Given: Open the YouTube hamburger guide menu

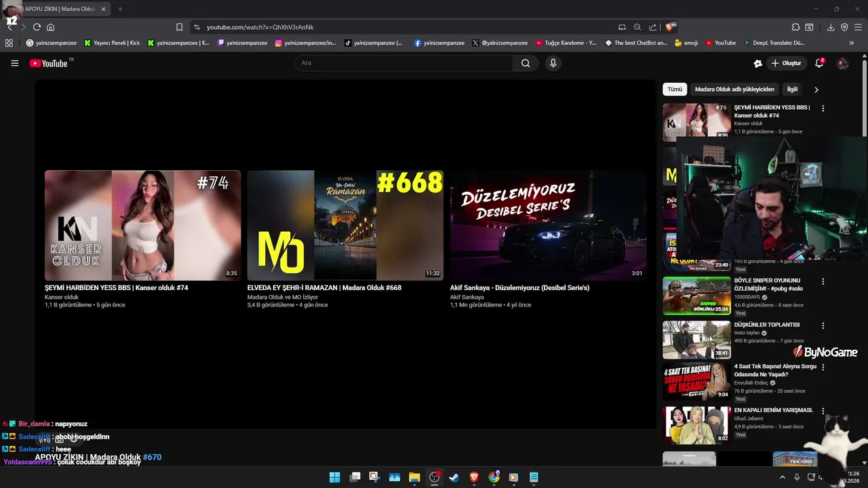Looking at the screenshot, I should tap(14, 63).
